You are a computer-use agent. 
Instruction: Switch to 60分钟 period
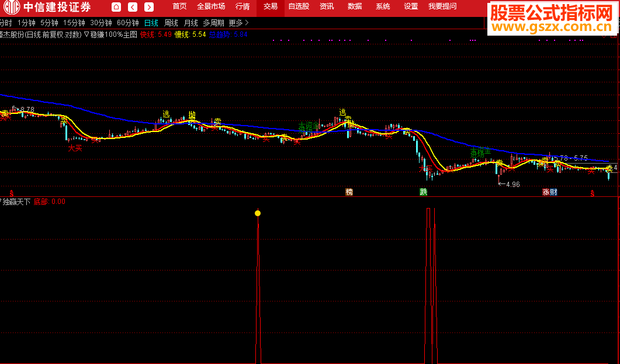tap(128, 23)
